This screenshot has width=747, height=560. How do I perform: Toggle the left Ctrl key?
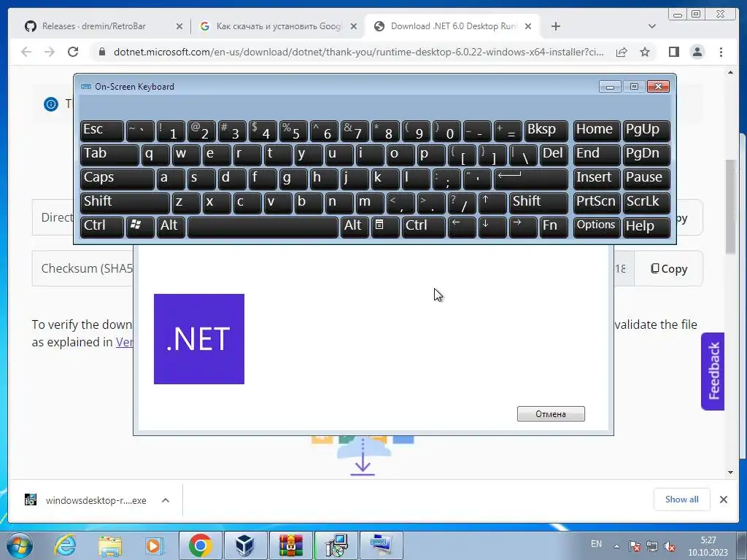102,226
